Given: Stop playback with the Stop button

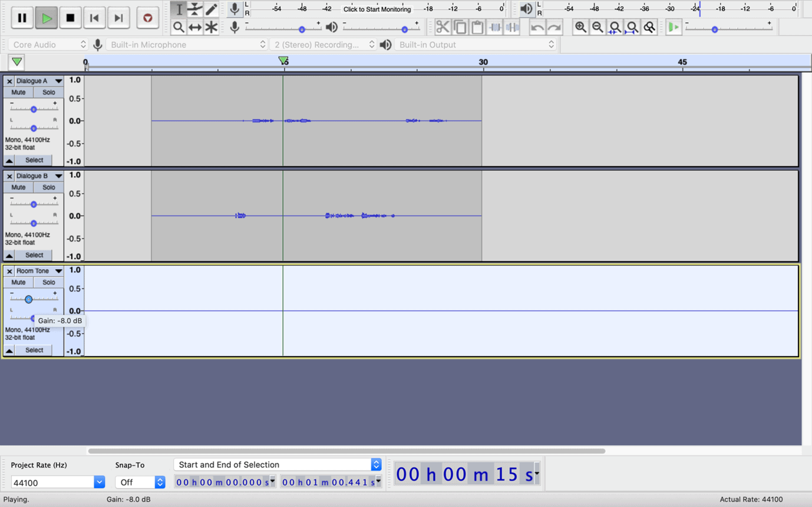Looking at the screenshot, I should 70,18.
